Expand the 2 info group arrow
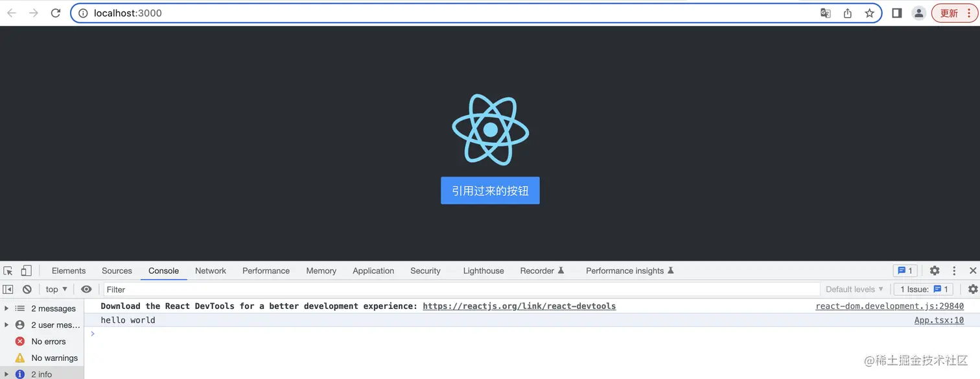980x379 pixels. coord(6,374)
